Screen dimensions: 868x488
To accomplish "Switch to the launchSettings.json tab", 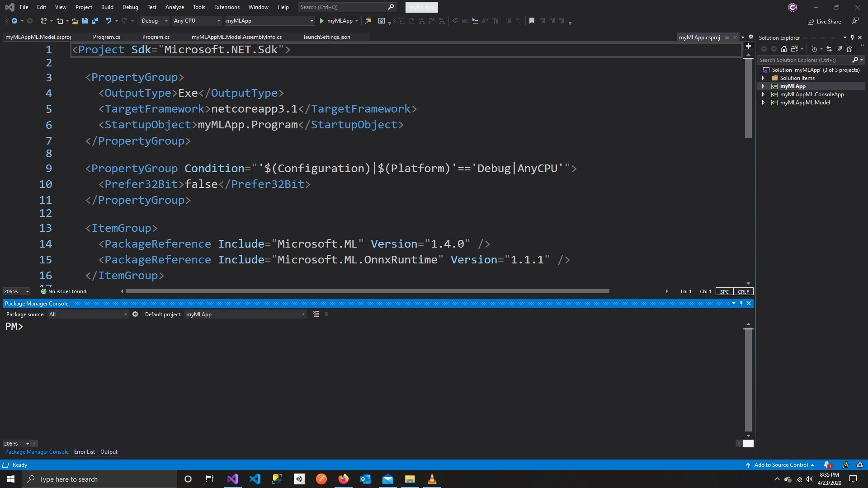I will pos(327,37).
